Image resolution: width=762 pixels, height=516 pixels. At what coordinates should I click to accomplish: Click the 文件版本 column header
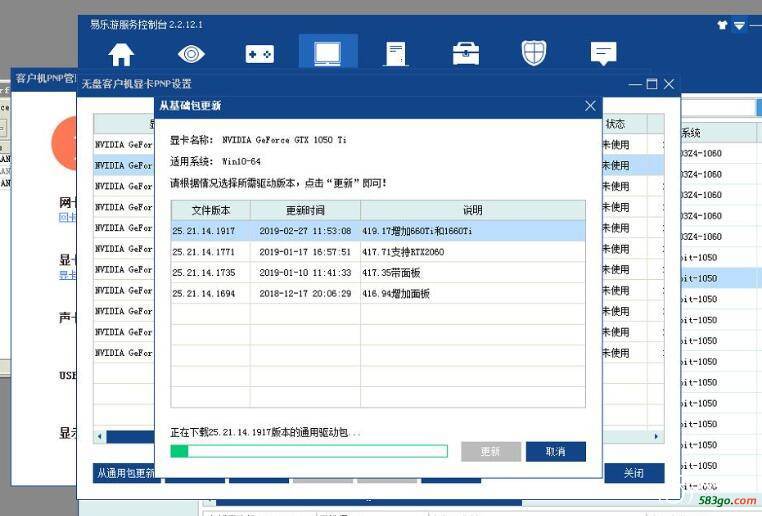(210, 210)
